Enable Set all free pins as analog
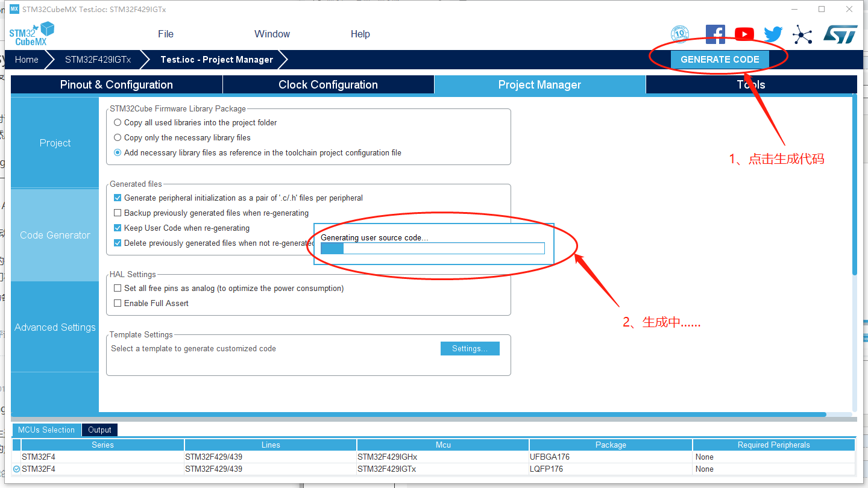The height and width of the screenshot is (488, 868). (x=118, y=288)
